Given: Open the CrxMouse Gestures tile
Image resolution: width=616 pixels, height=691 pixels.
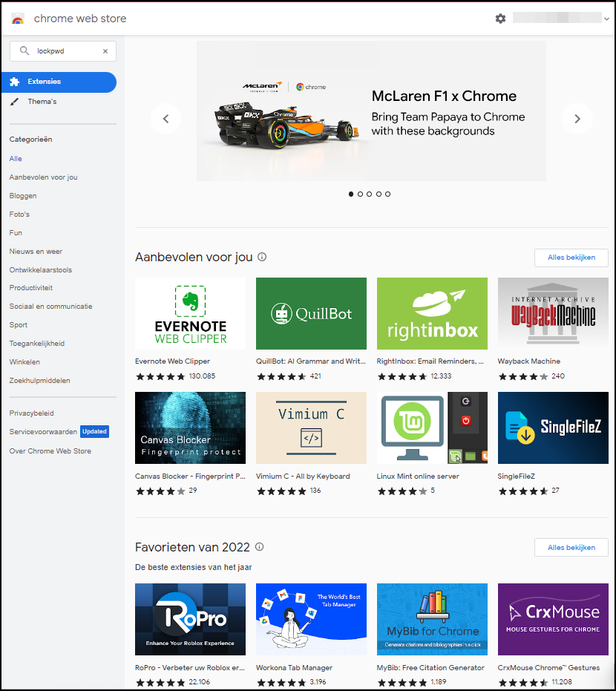Looking at the screenshot, I should pos(553,619).
